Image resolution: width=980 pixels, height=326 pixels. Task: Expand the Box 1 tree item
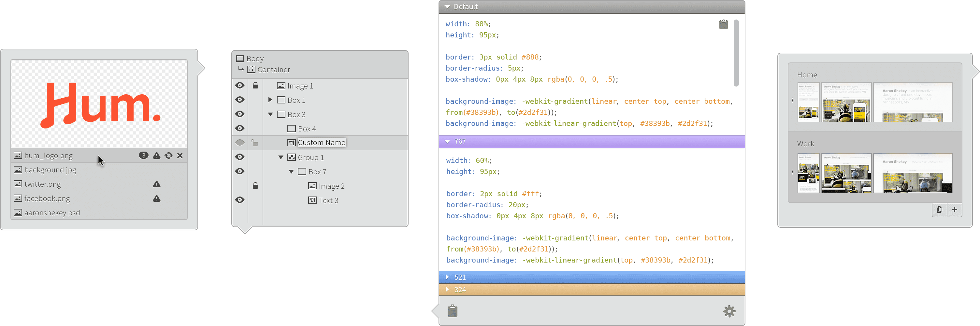[270, 100]
